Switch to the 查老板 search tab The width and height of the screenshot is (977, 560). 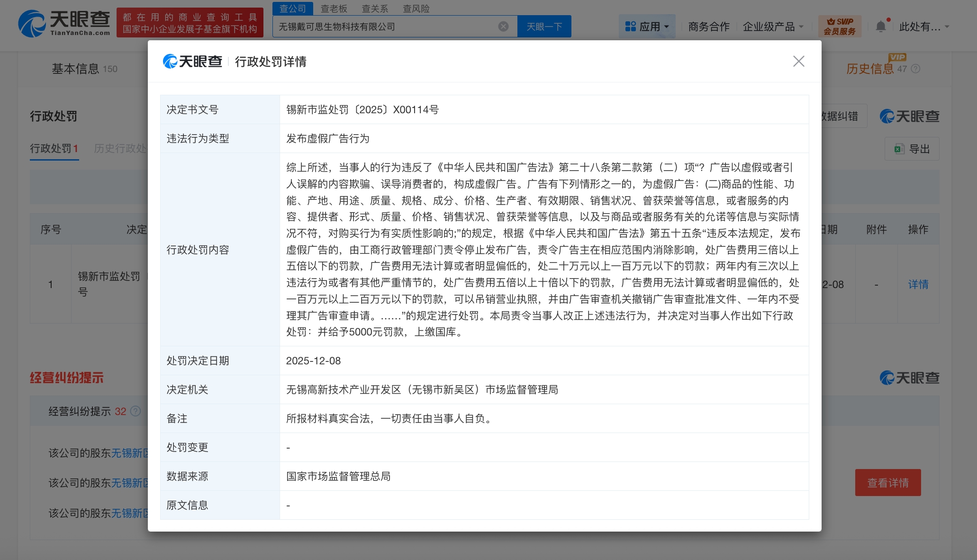coord(334,9)
